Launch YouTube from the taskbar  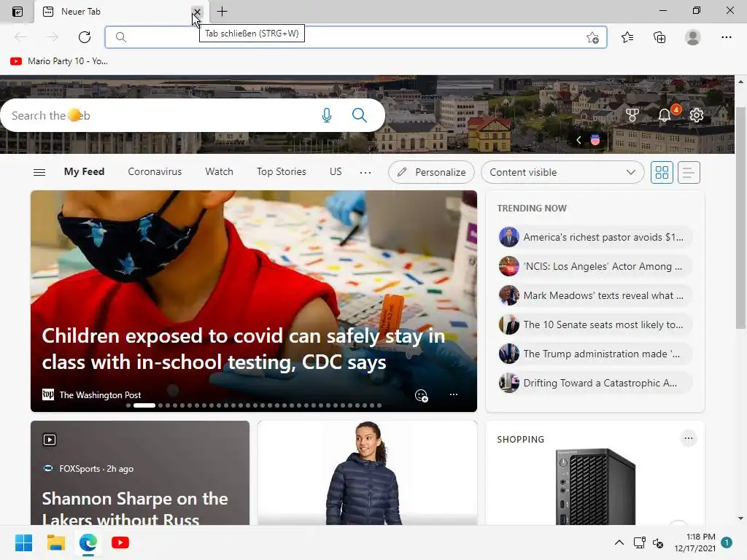120,542
